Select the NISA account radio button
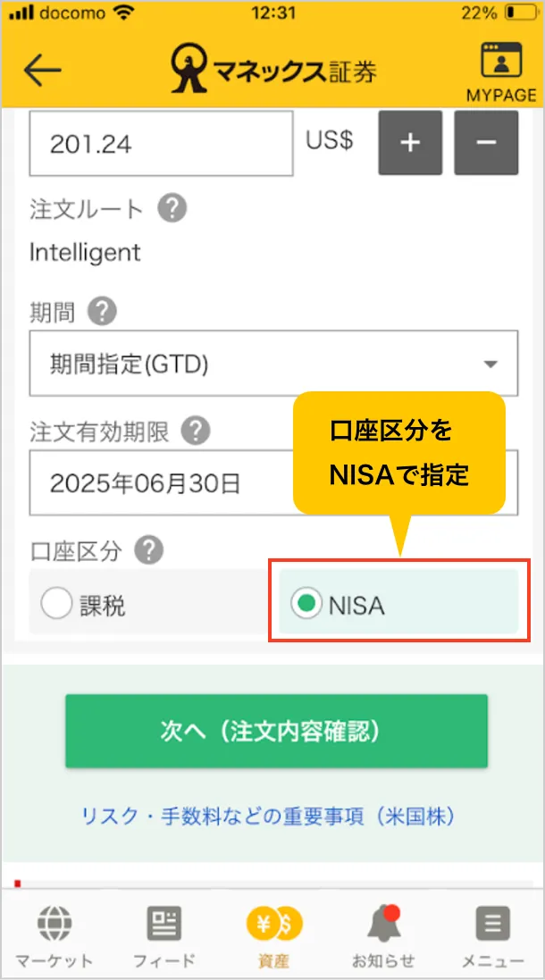545x980 pixels. click(306, 605)
